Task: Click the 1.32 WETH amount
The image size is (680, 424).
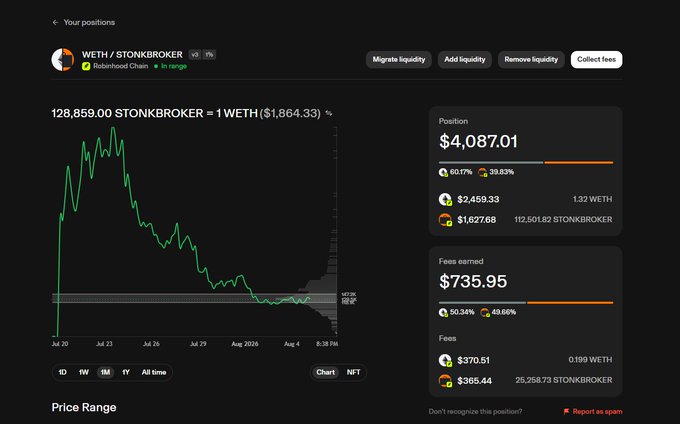Action: pos(592,199)
